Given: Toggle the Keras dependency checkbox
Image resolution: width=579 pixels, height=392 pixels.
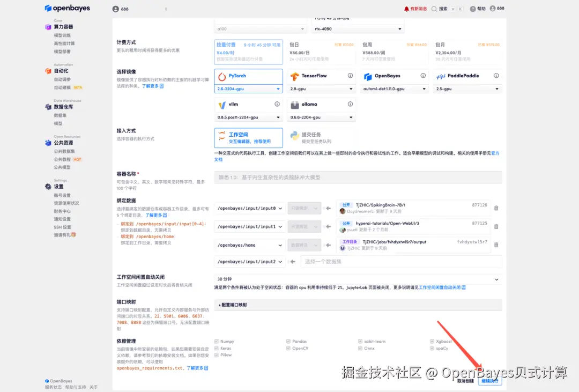Looking at the screenshot, I should tap(217, 348).
